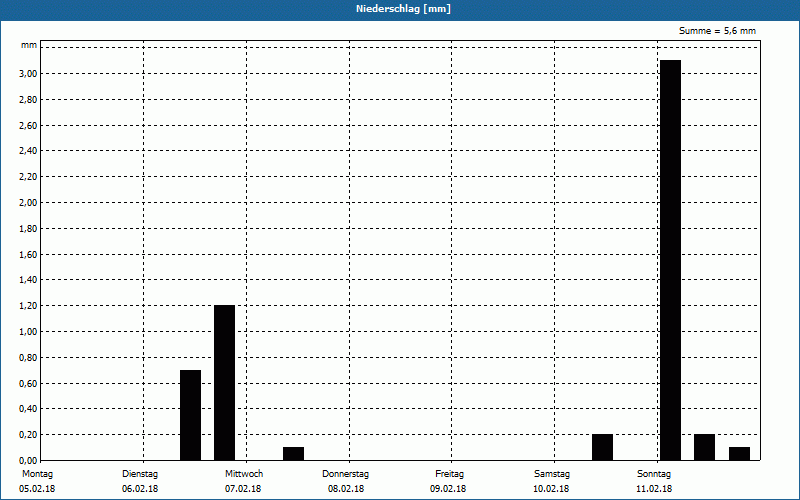Click the 2,40 y-axis value

(28, 151)
